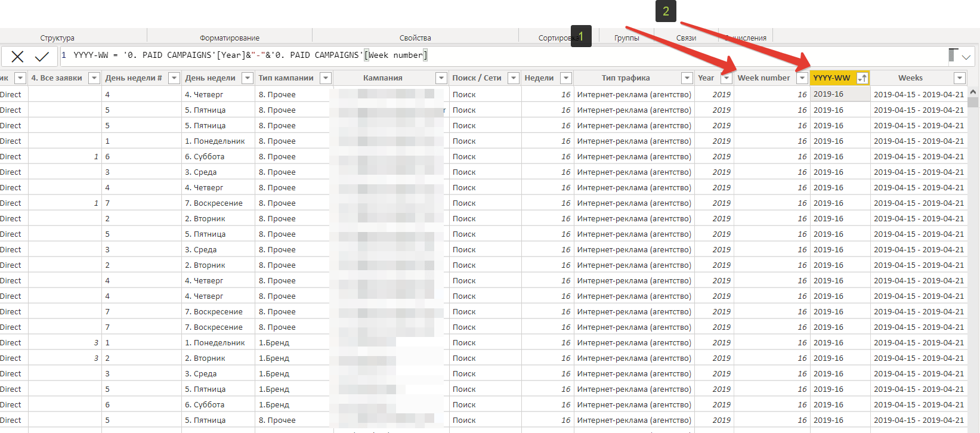Click the 'Свойства' ribbon group label

pyautogui.click(x=415, y=38)
